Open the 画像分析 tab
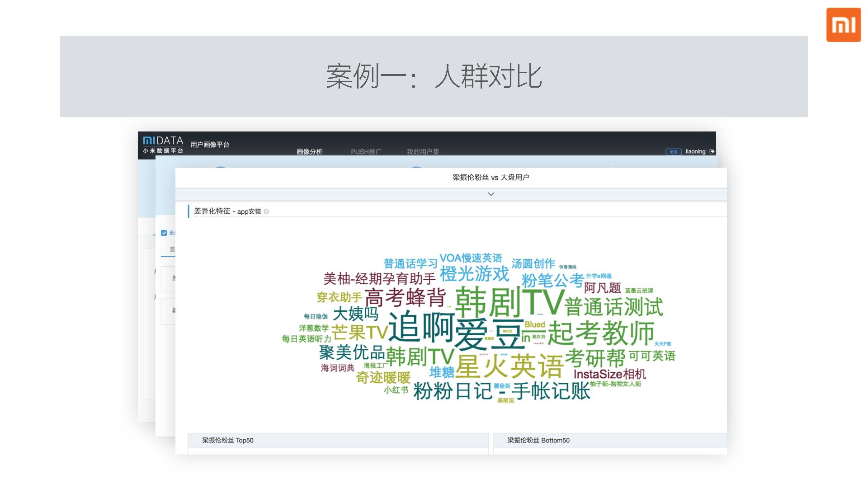 tap(309, 151)
